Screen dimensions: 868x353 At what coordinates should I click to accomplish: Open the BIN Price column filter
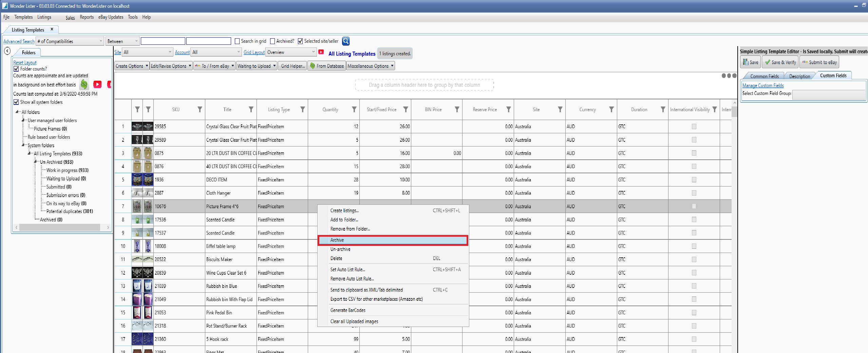click(457, 109)
